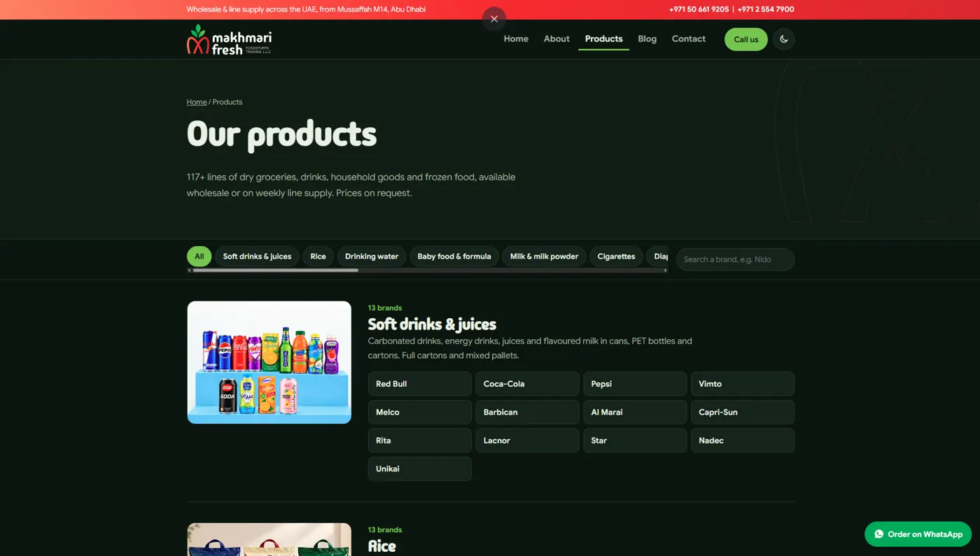The height and width of the screenshot is (556, 980).
Task: Filter by Milk & milk powder chip
Action: tap(544, 256)
